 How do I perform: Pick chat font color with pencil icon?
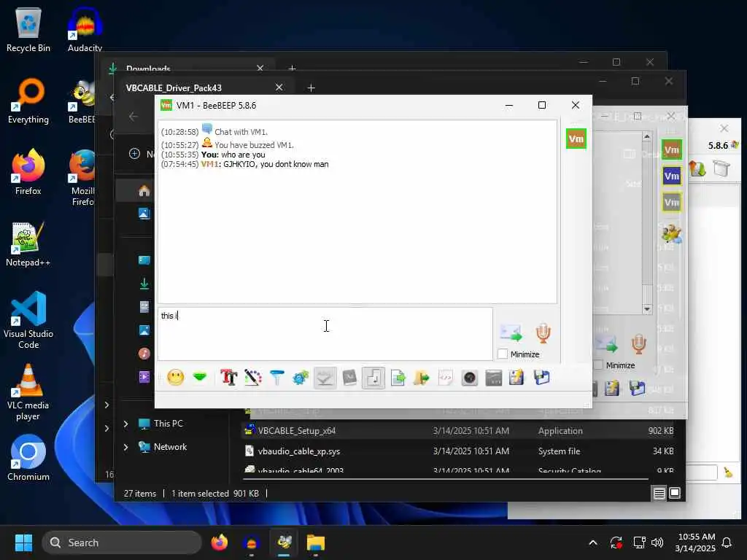252,378
